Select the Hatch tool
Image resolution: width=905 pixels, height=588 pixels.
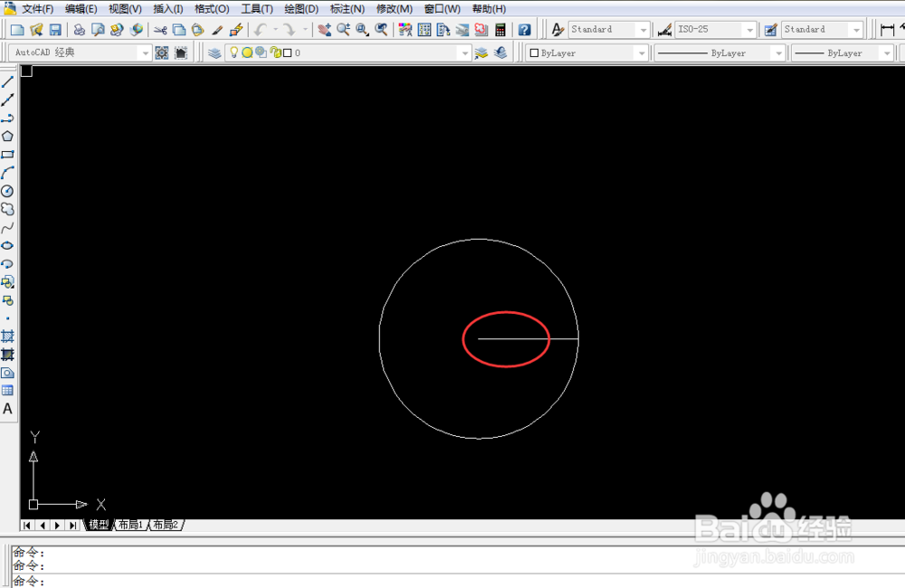point(7,337)
